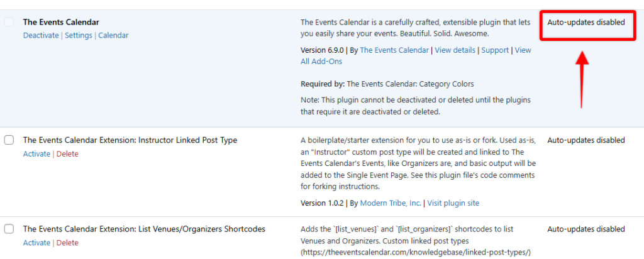Open The Events Calendar Settings link

click(x=79, y=35)
